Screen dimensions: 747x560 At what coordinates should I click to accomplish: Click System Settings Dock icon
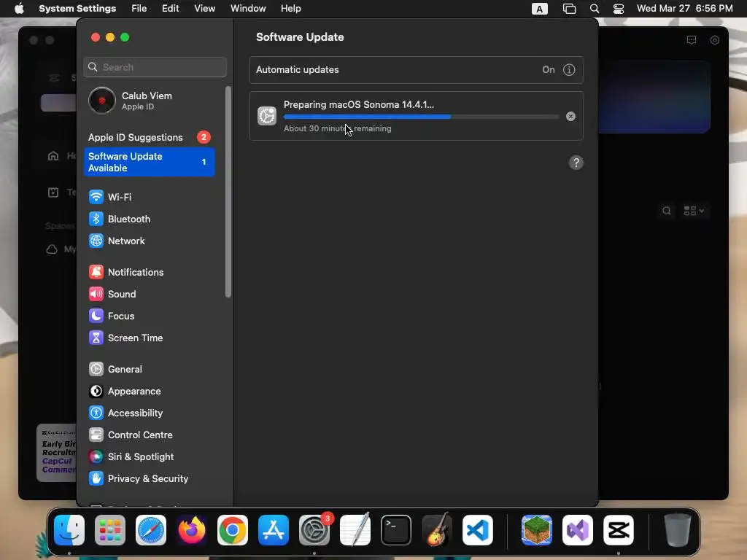tap(314, 530)
